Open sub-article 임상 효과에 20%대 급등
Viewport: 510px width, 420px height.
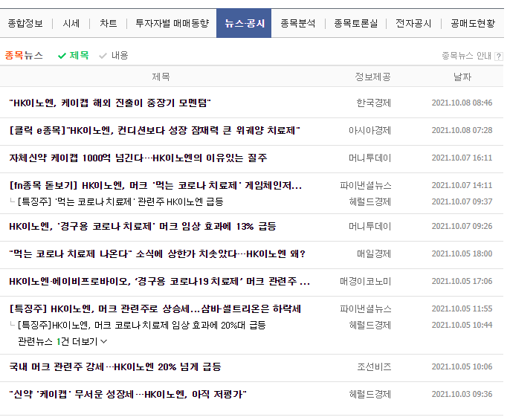pyautogui.click(x=142, y=325)
